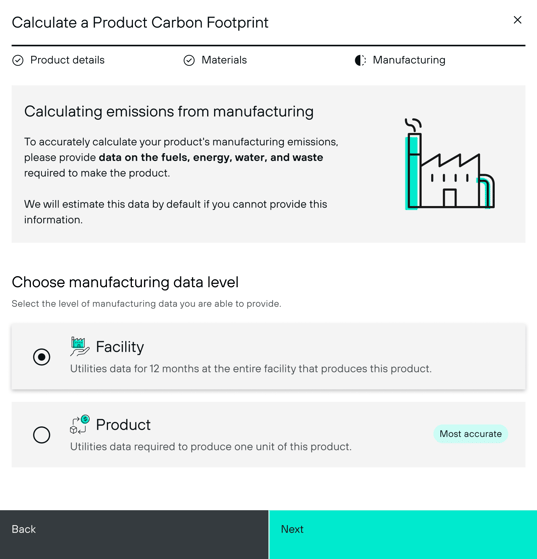Select the Product radio button

pos(41,435)
